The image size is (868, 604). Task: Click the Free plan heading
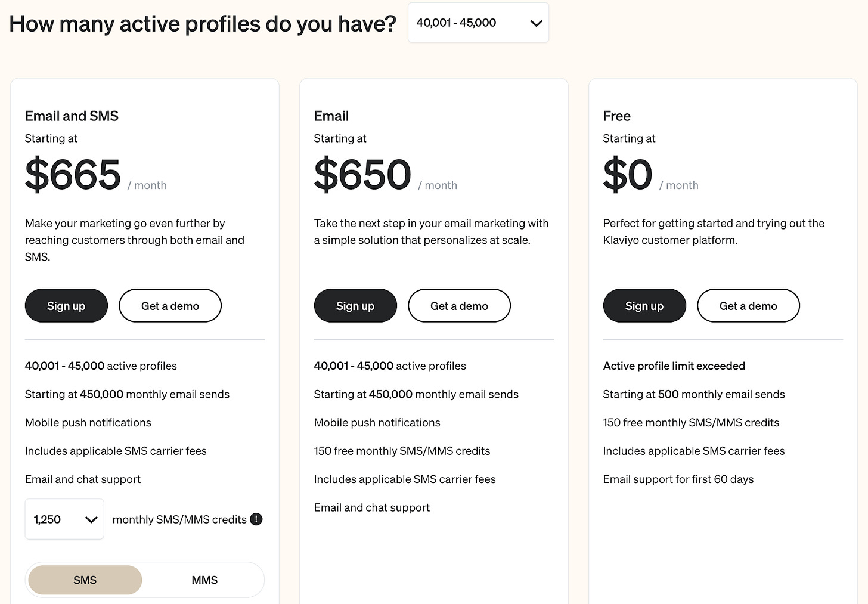(x=616, y=116)
